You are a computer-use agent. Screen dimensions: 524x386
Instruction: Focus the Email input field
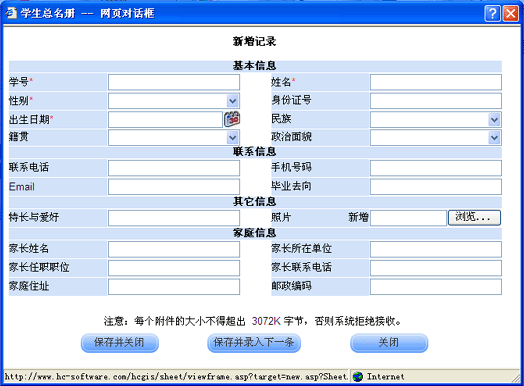coord(174,187)
